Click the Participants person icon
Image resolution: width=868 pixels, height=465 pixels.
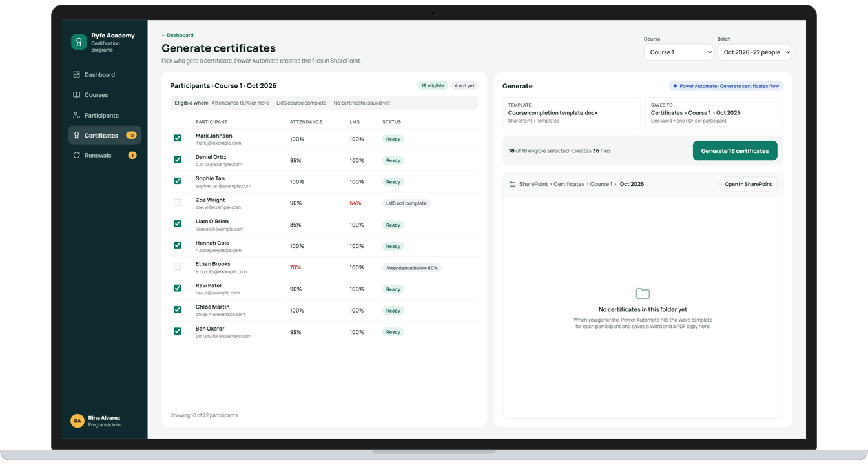point(76,115)
